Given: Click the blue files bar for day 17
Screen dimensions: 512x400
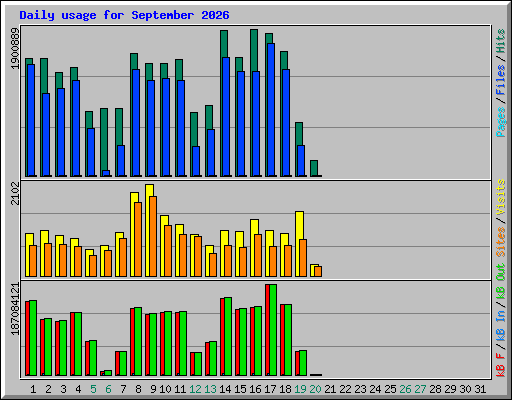Looking at the screenshot, I should tap(271, 110).
